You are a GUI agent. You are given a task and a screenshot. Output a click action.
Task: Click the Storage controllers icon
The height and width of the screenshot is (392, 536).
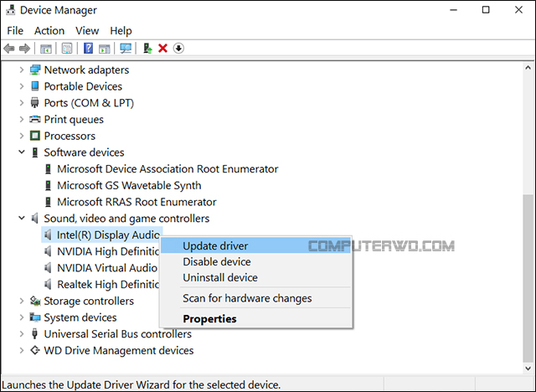35,301
